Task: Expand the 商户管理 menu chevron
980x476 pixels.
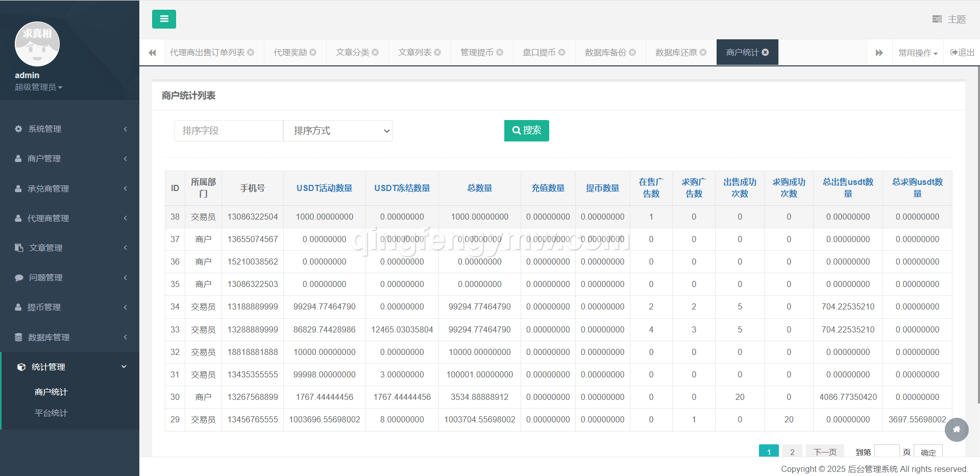Action: click(x=125, y=158)
